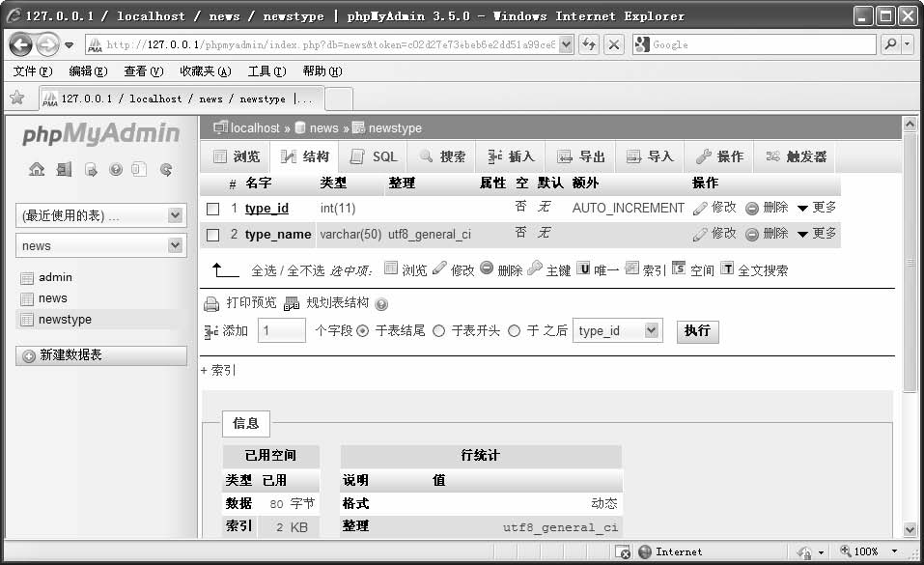Viewport: 924px width, 565px height.
Task: Click primary key icon for selected fields
Action: (x=535, y=268)
